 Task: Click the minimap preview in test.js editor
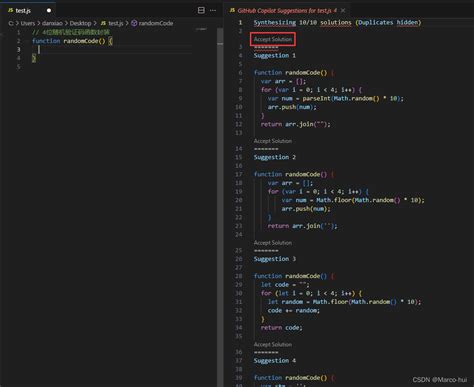pyautogui.click(x=201, y=29)
